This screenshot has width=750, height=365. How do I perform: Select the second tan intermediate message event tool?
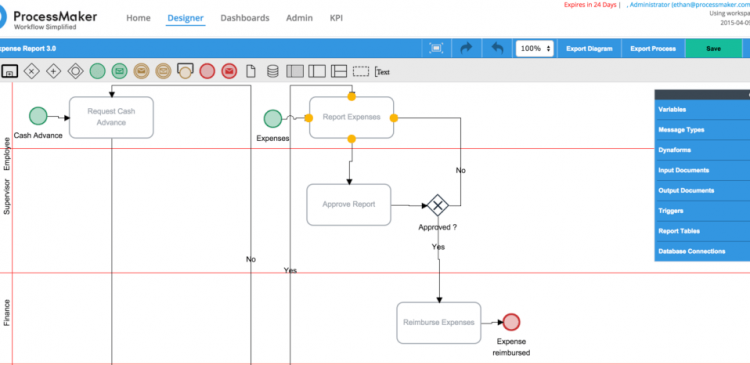[163, 72]
